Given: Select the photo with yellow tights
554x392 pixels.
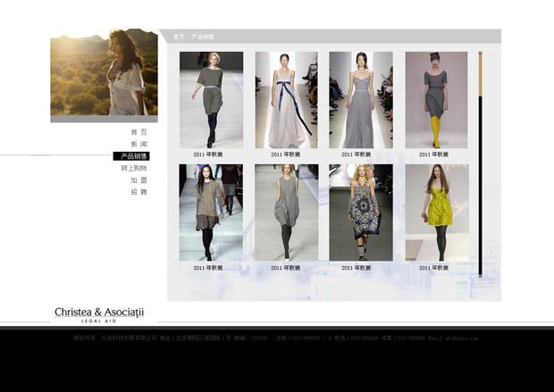Looking at the screenshot, I should 436,99.
